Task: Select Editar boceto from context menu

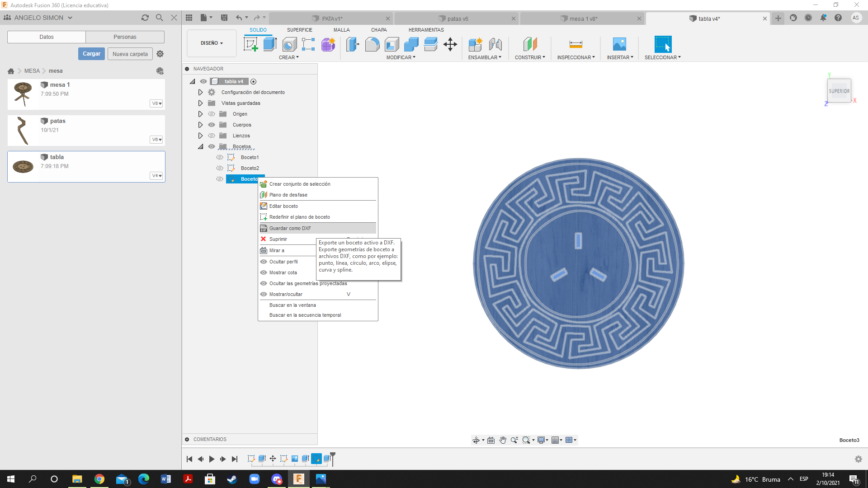Action: click(x=318, y=206)
